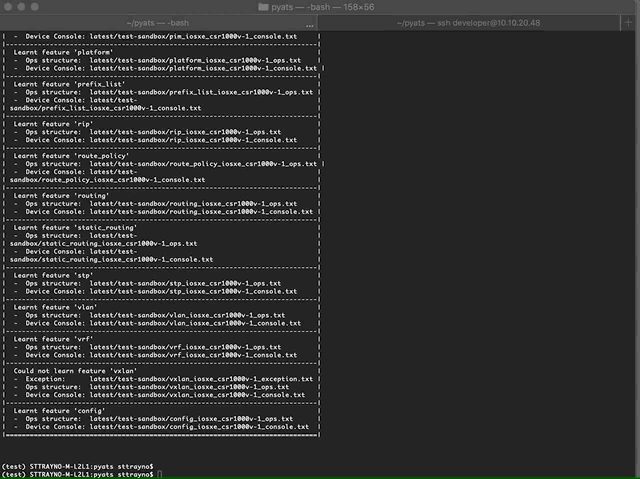Click rip_iosxe_csr1000v-1_ops.txt path

185,132
